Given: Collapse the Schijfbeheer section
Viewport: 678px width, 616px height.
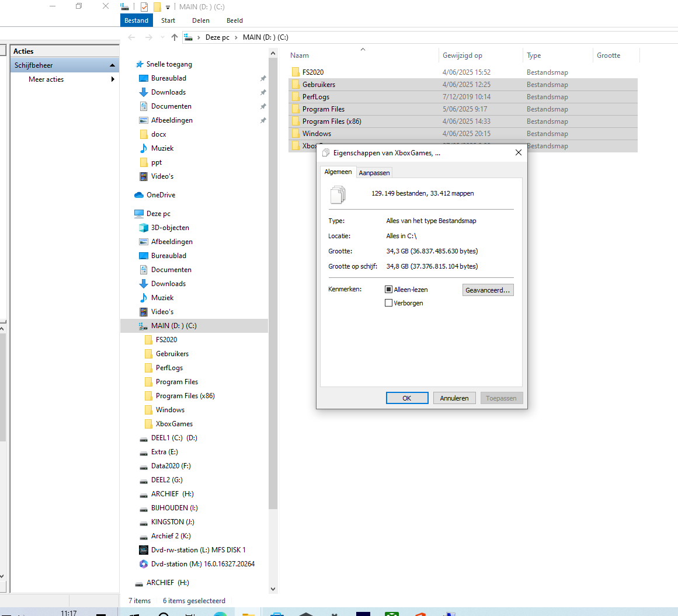Looking at the screenshot, I should (x=113, y=65).
